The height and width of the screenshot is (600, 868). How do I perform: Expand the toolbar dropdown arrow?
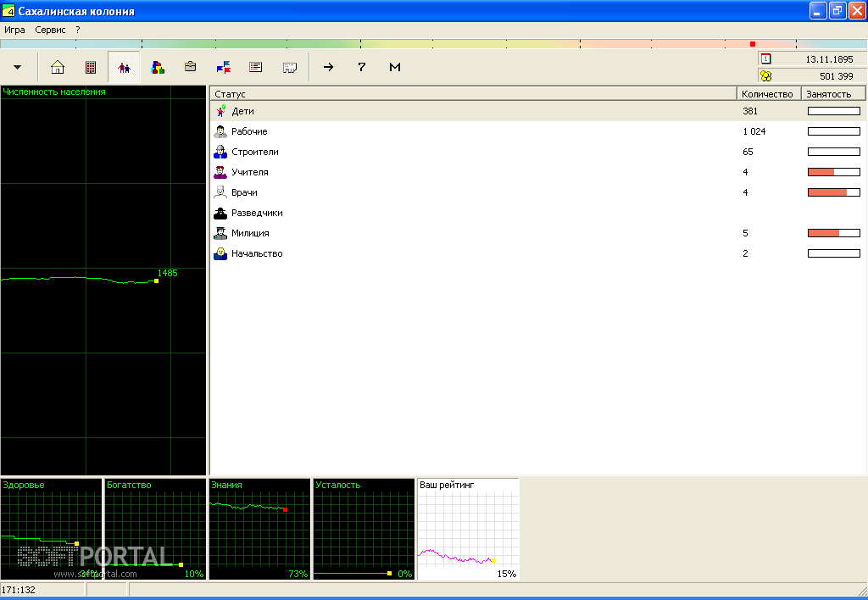point(18,68)
